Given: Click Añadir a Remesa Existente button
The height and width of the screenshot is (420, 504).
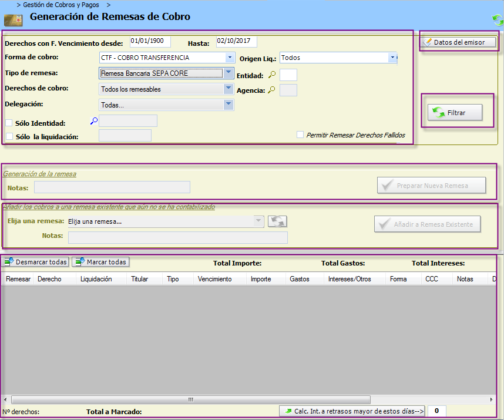Looking at the screenshot, I should 427,224.
